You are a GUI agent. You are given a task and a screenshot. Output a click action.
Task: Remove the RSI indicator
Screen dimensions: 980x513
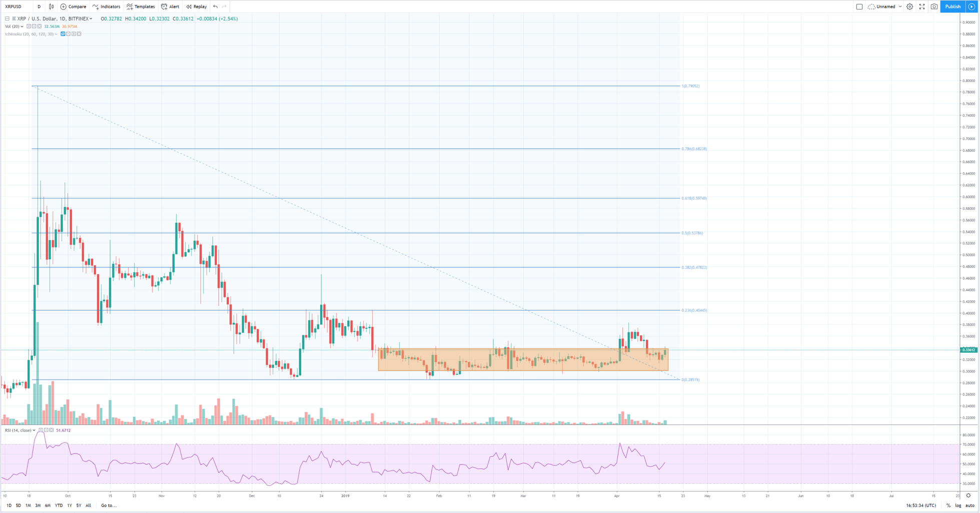(52, 430)
